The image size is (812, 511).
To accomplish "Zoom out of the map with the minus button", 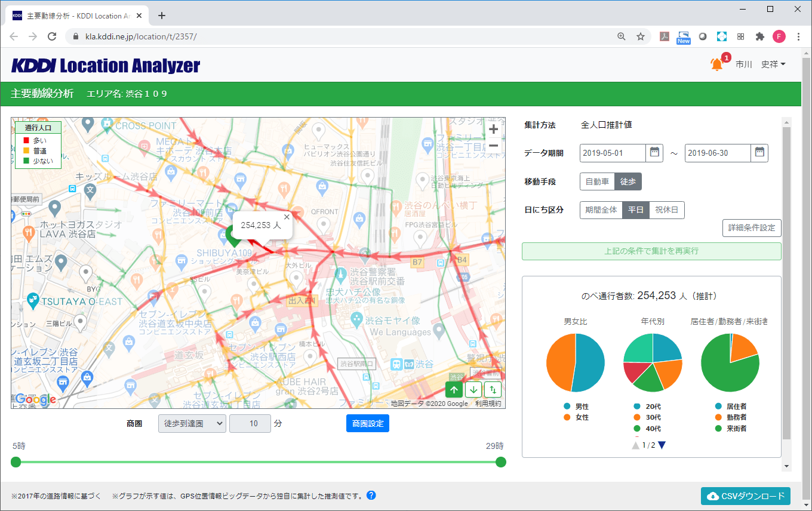I will (493, 146).
